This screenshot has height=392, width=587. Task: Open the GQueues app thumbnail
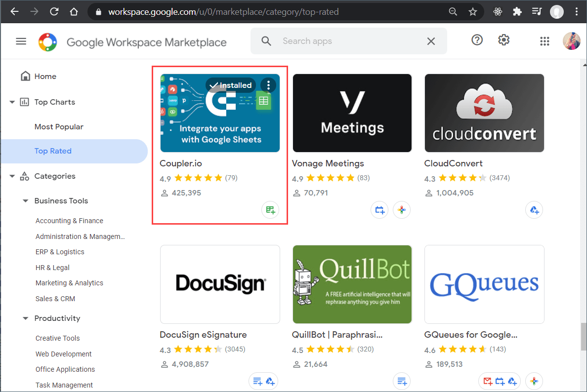click(x=484, y=284)
